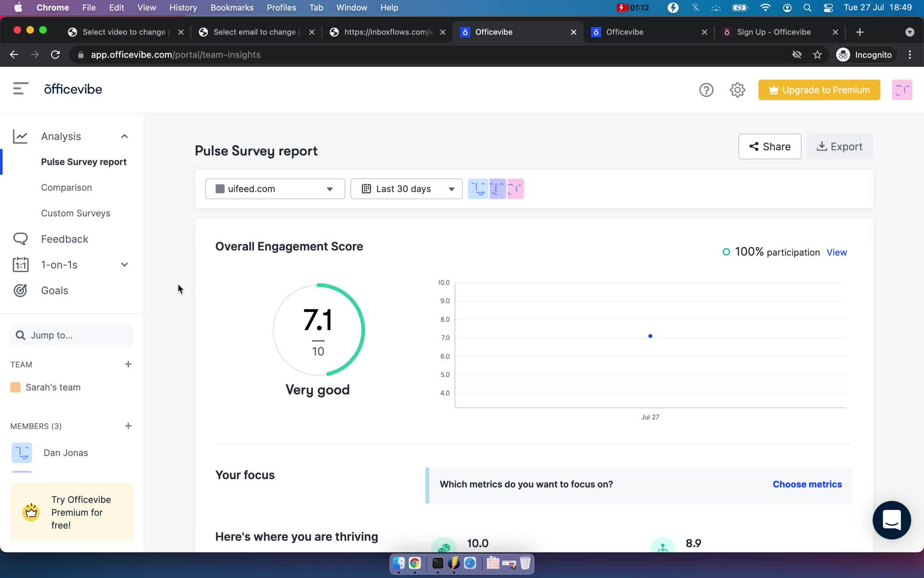Add a new team with the plus icon
The image size is (924, 578).
click(x=128, y=364)
